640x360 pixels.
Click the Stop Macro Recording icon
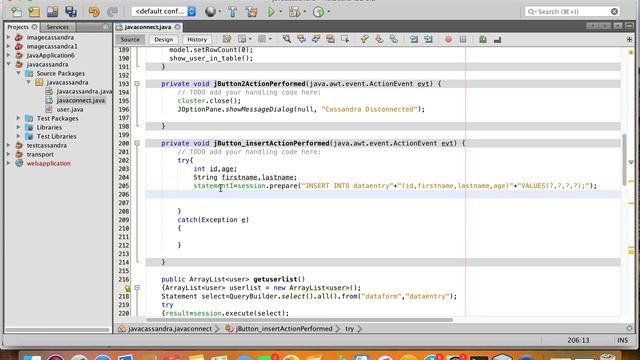point(463,39)
